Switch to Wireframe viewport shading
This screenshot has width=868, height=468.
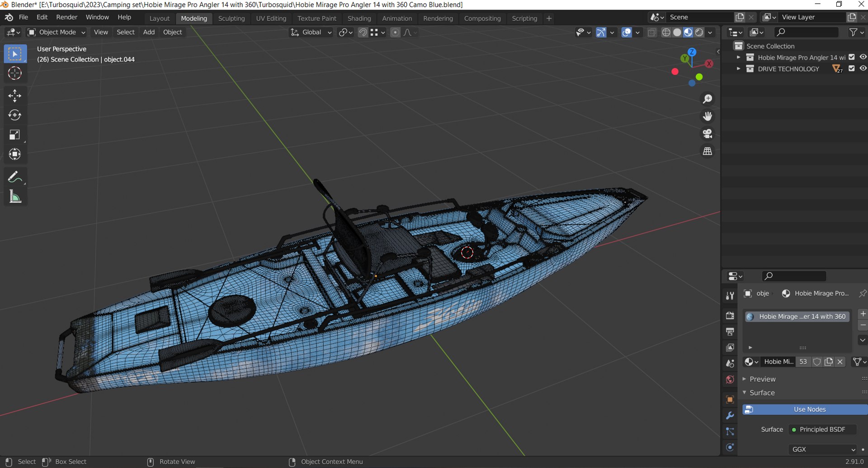coord(666,33)
